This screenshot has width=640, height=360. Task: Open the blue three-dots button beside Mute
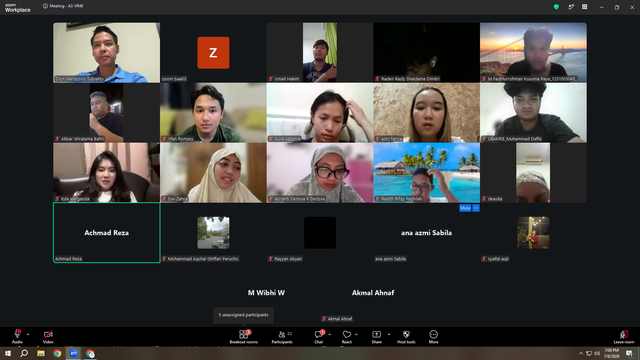(x=476, y=208)
